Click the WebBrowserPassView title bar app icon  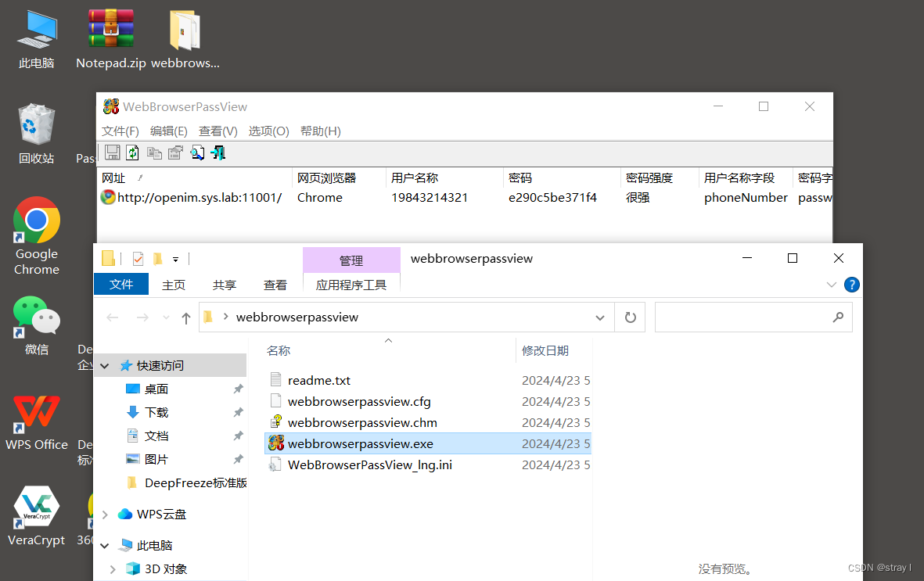[111, 106]
